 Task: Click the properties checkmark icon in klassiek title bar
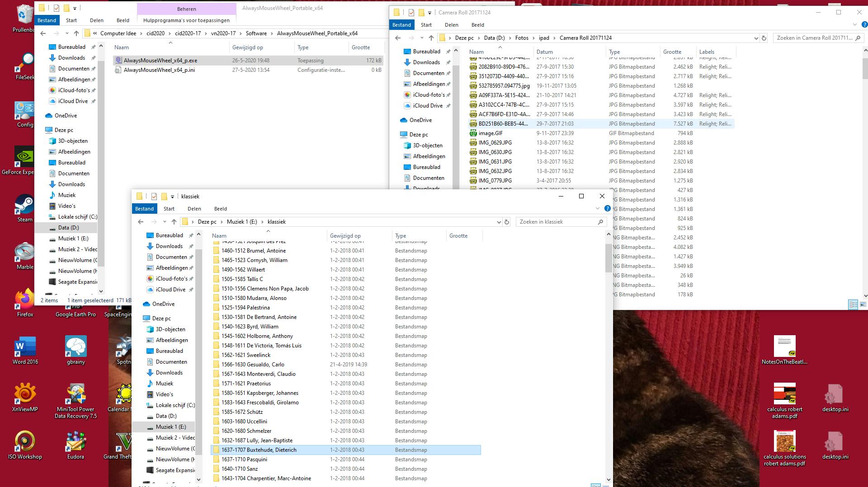154,197
